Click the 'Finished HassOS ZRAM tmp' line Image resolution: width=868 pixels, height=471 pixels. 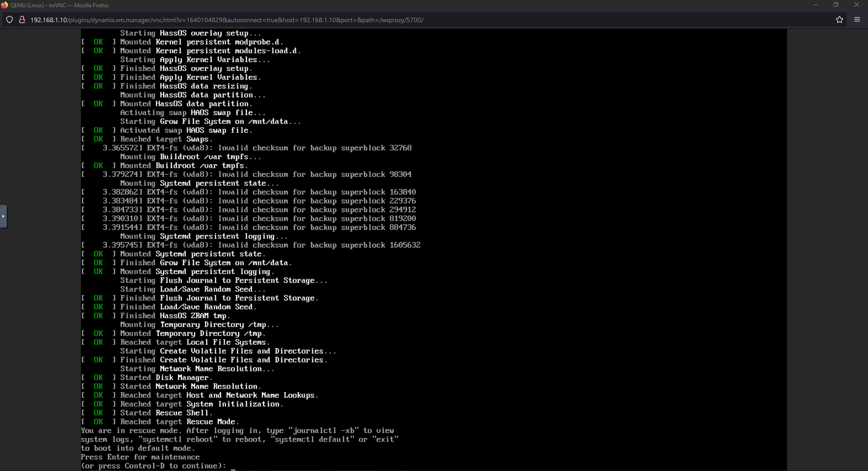156,316
